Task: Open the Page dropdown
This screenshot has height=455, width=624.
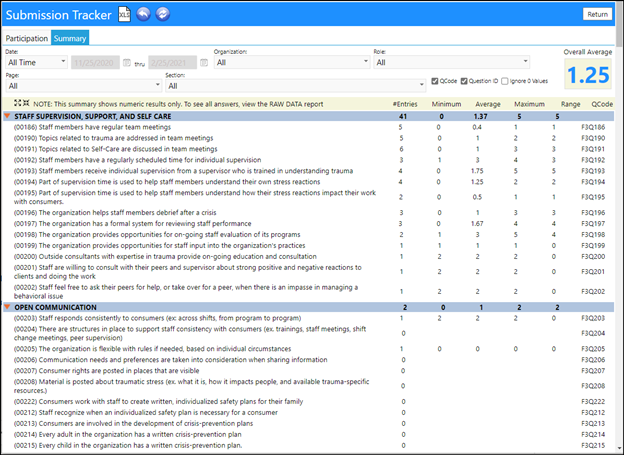Action: pyautogui.click(x=83, y=86)
